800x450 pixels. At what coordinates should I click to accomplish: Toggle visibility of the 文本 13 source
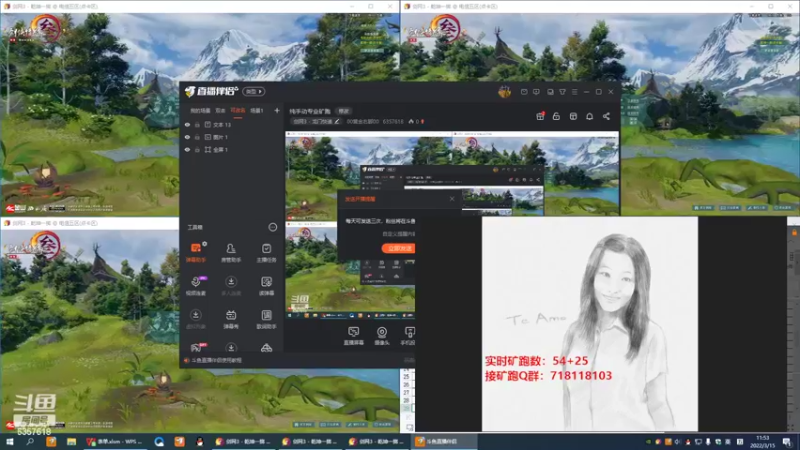pyautogui.click(x=187, y=124)
